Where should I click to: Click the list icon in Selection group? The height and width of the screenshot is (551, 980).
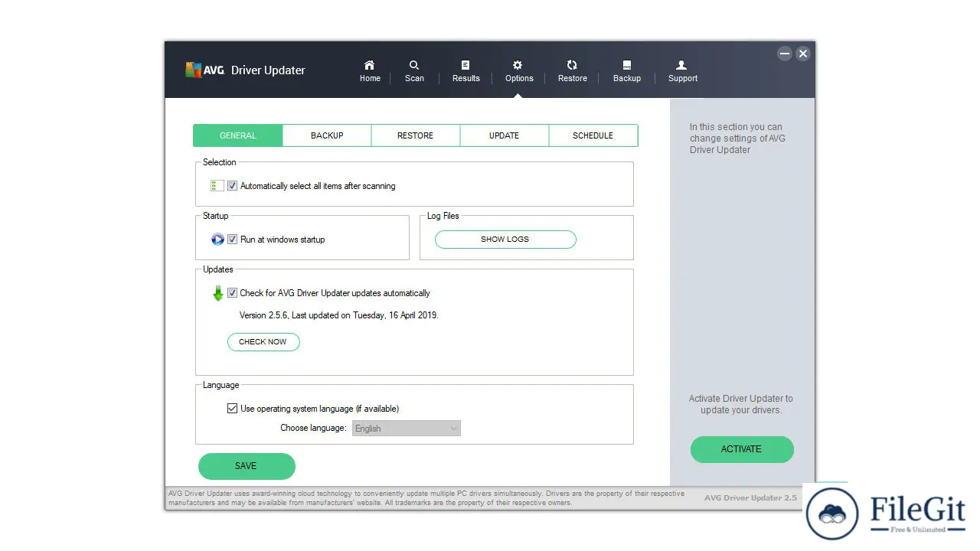pos(217,186)
